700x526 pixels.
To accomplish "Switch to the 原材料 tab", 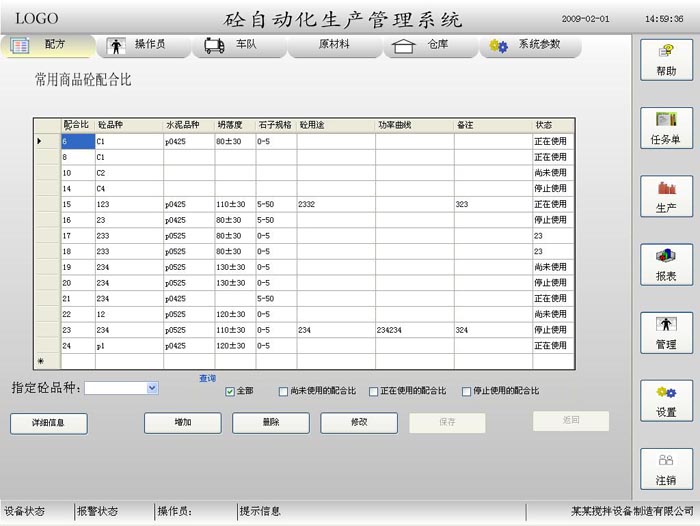I will 335,46.
